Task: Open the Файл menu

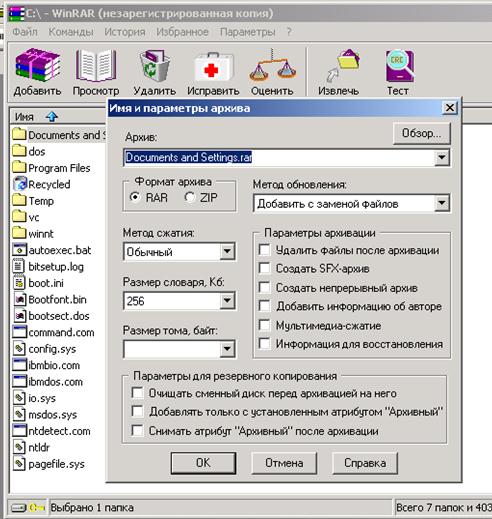Action: 25,32
